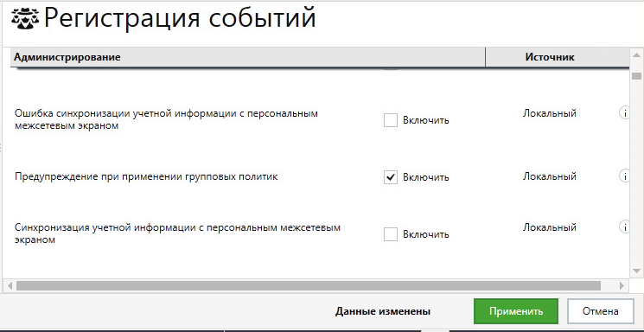The height and width of the screenshot is (332, 644).
Task: Uncheck Включить for групповых политик warning
Action: click(391, 177)
